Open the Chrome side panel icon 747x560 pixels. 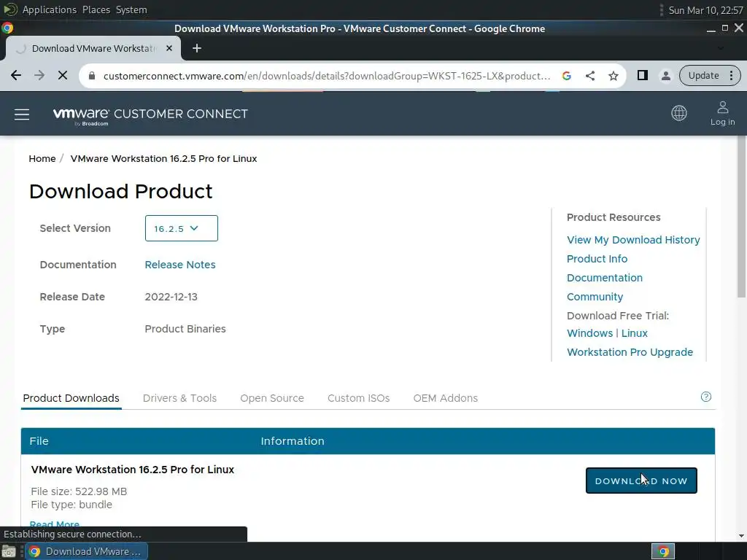pos(642,75)
